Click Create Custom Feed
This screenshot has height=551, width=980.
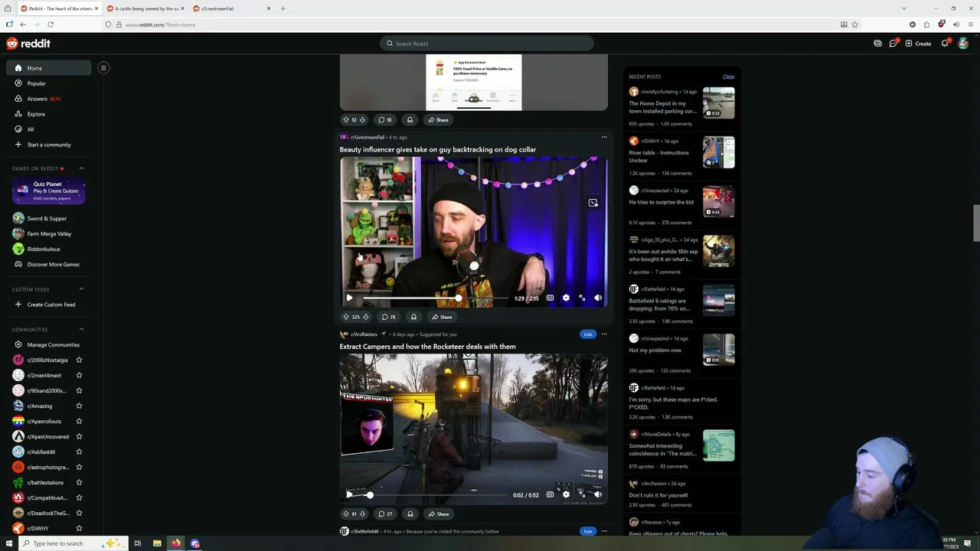click(x=45, y=305)
